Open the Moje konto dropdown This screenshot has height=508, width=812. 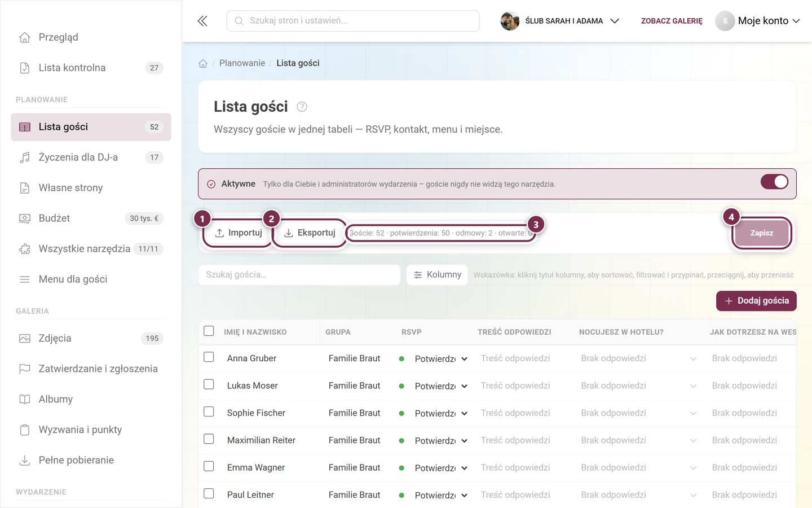click(x=758, y=21)
